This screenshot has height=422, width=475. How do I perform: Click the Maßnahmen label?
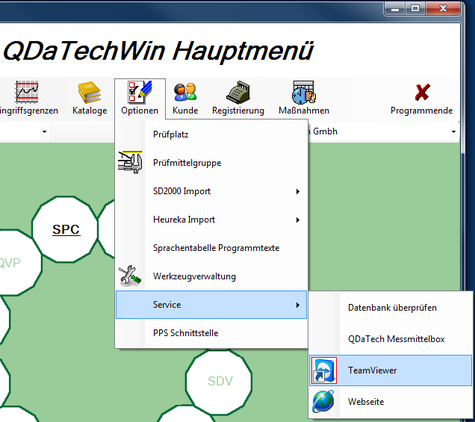[x=304, y=110]
